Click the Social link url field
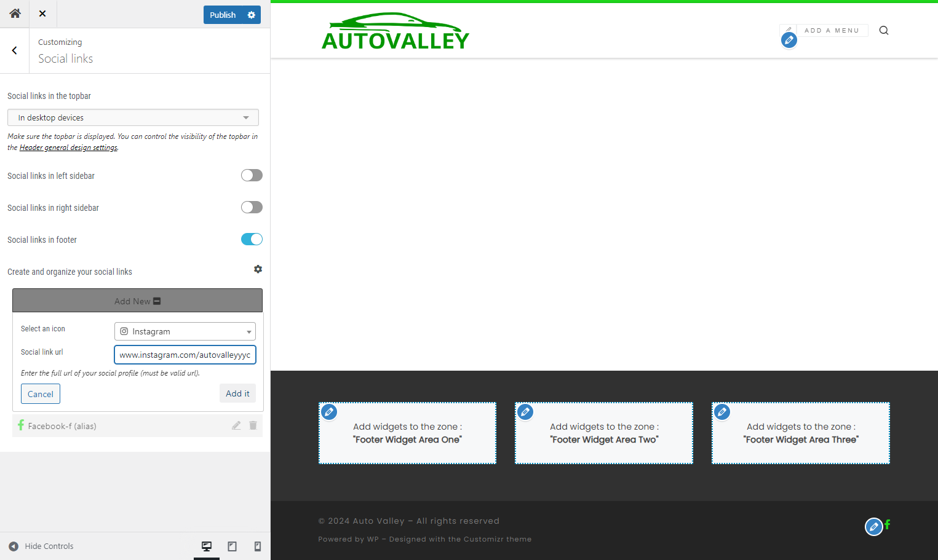Image resolution: width=938 pixels, height=560 pixels. (x=185, y=355)
